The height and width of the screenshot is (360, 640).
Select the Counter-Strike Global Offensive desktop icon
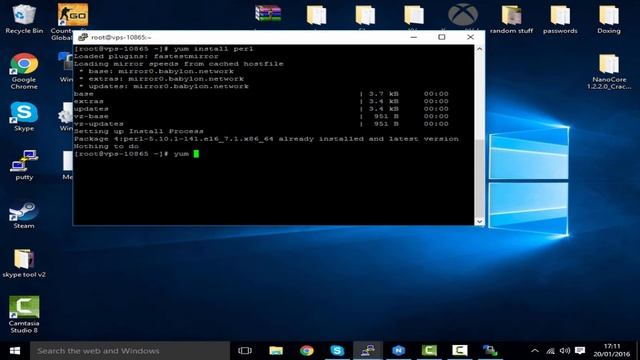(72, 16)
